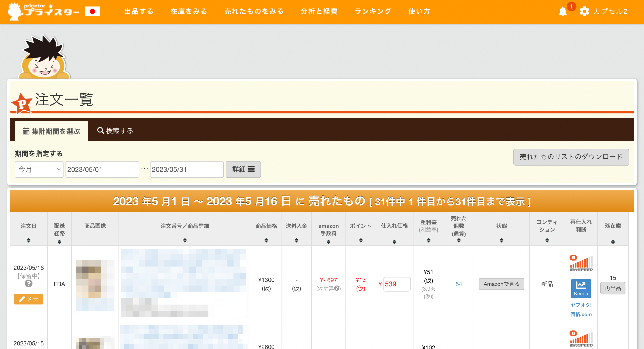Click カプセルZ account name
The width and height of the screenshot is (644, 349).
coord(610,11)
